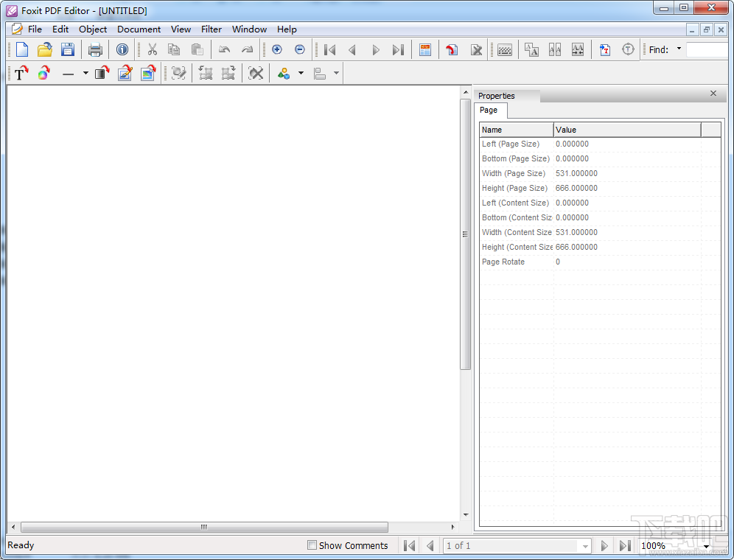Expand the line style dropdown arrow
The width and height of the screenshot is (734, 560).
84,73
